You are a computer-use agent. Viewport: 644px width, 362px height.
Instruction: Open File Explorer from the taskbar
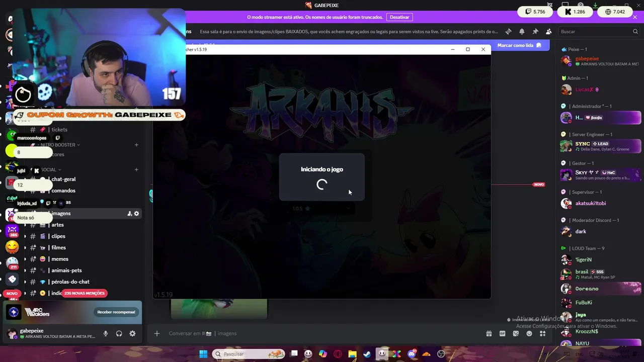point(352,354)
